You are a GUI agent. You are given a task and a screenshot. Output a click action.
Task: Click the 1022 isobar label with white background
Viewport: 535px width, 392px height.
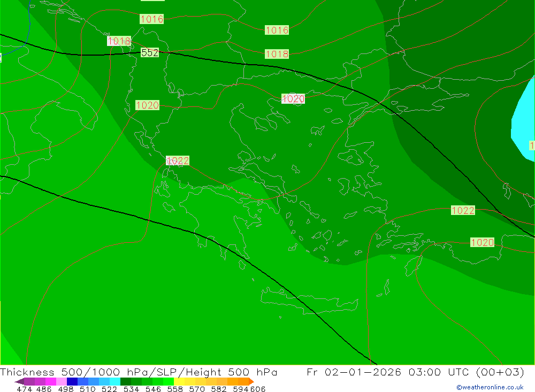178,160
